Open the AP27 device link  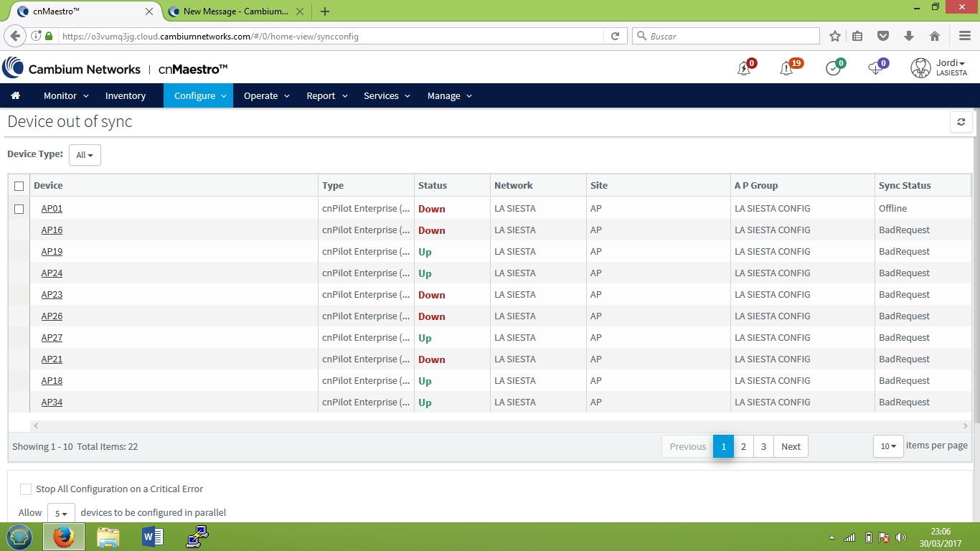(52, 338)
